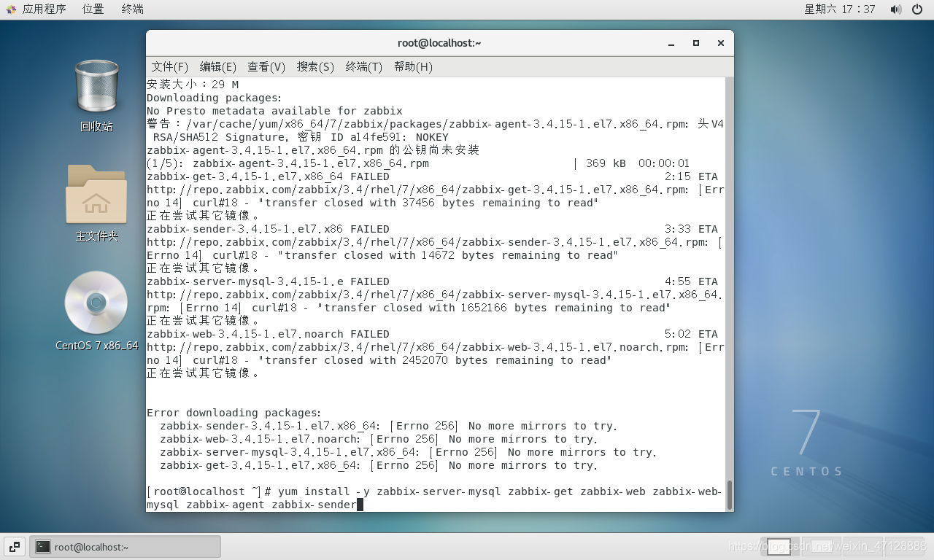Open the 帮助(H) menu in terminal
This screenshot has height=560, width=934.
413,66
